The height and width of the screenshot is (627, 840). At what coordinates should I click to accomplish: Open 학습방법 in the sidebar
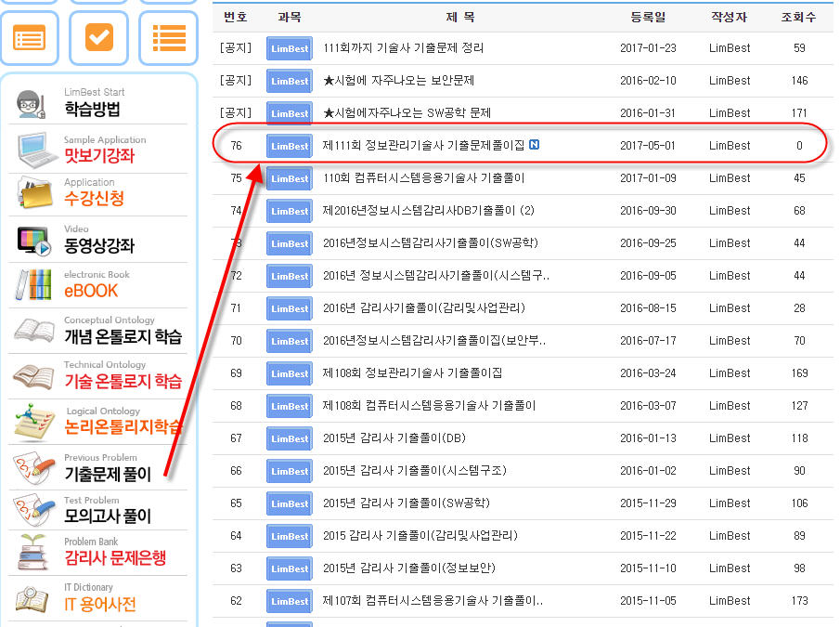pos(92,109)
